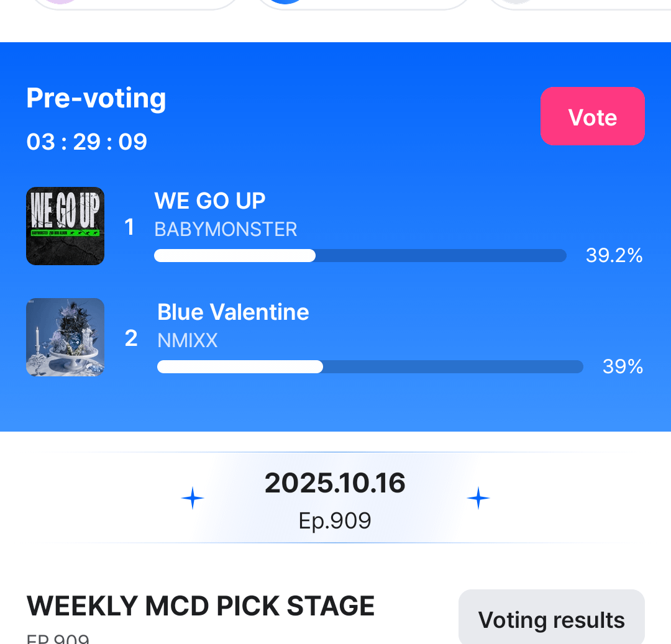
Task: Tap the 03 : 29 : 09 countdown timer
Action: 87,142
